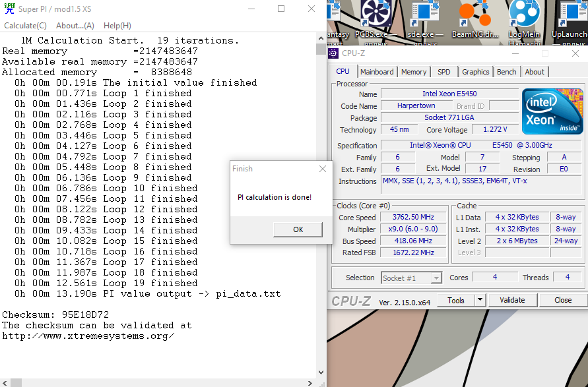Screen dimensions: 588x387
Task: Click the 45 nm technology value
Action: tap(399, 129)
